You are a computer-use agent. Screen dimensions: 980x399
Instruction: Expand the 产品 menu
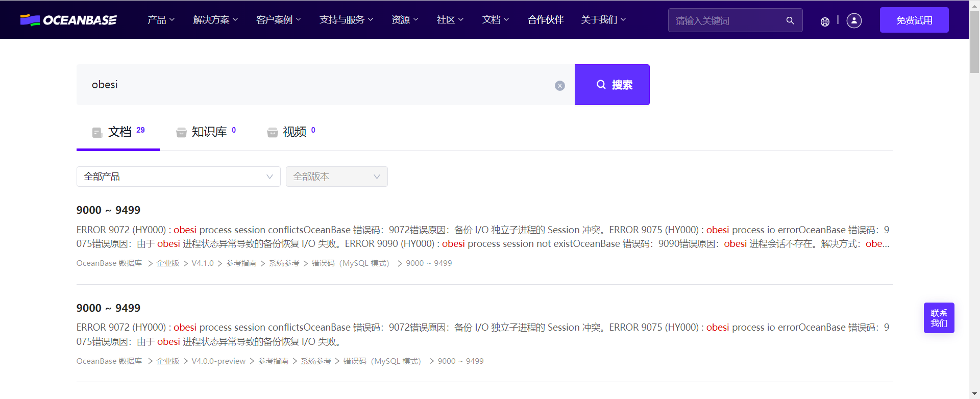[x=161, y=20]
